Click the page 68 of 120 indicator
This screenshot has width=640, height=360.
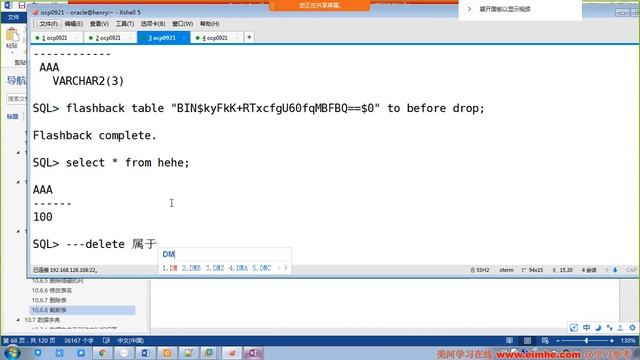[29, 340]
